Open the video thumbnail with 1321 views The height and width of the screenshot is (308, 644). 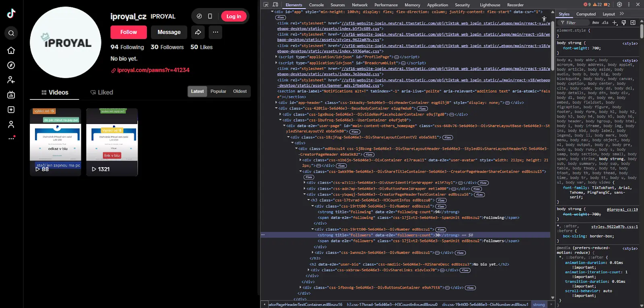(112, 142)
